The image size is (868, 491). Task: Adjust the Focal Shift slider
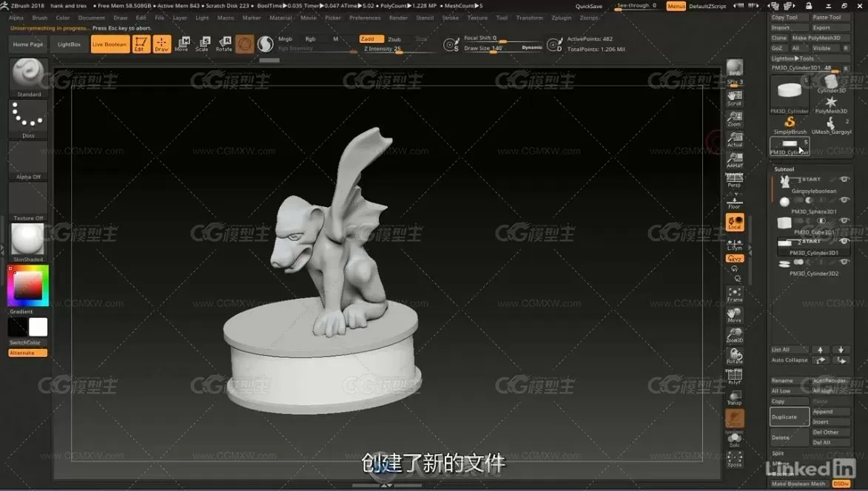tap(502, 38)
